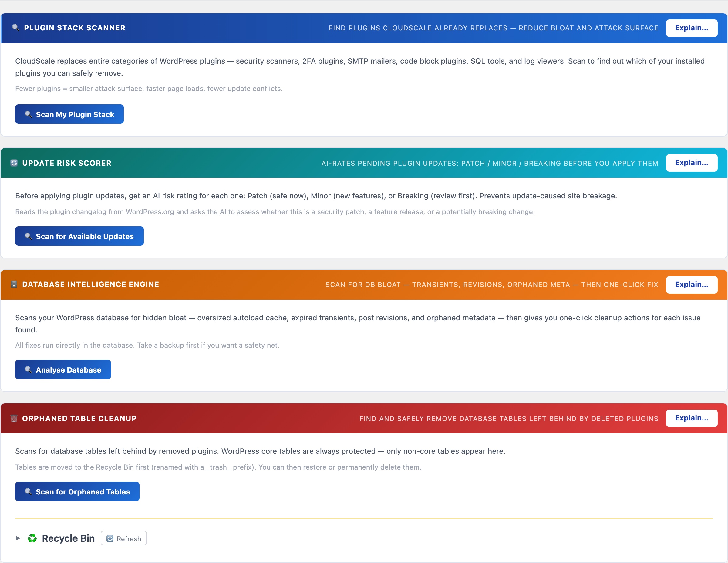Click 'CloudScale replaces entire categories' description
The width and height of the screenshot is (728, 563).
coord(360,67)
